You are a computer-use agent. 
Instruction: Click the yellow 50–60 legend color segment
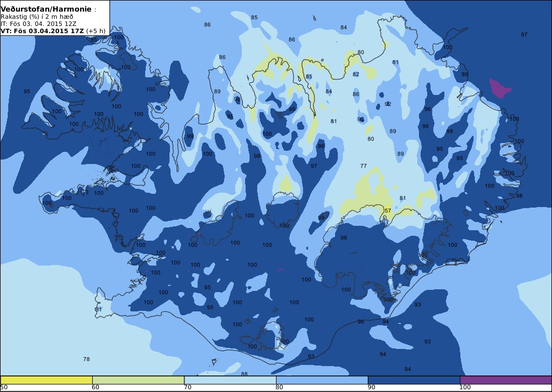(46, 380)
